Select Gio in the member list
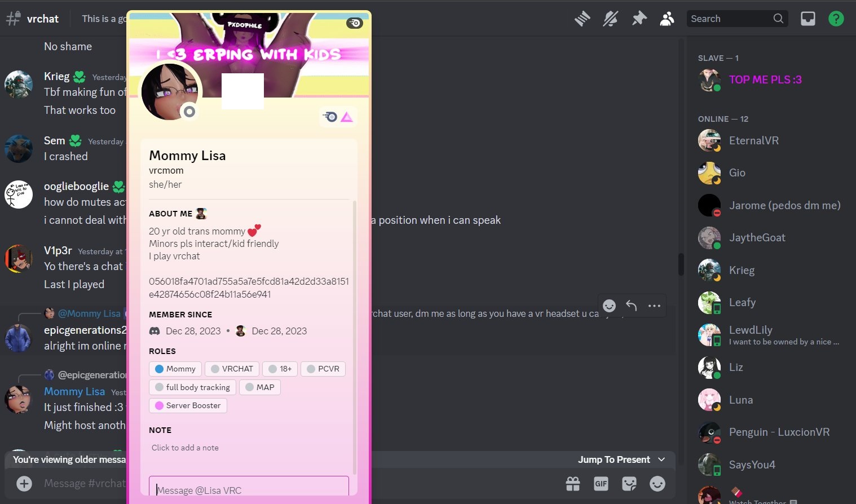 click(x=770, y=173)
